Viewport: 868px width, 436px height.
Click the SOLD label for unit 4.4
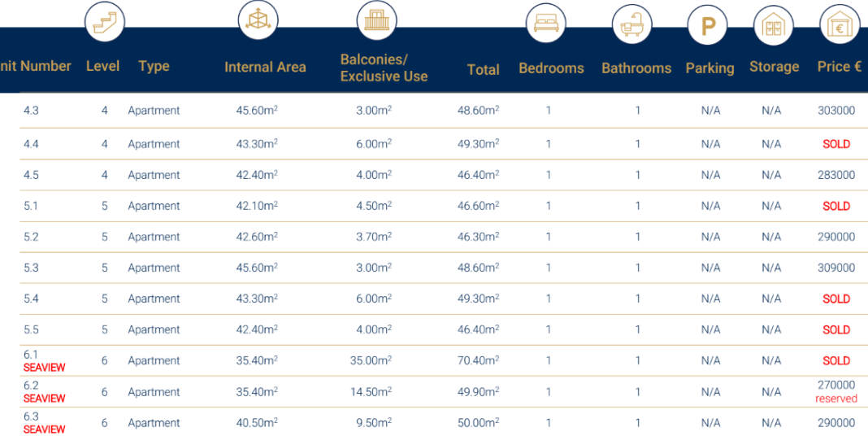coord(836,144)
